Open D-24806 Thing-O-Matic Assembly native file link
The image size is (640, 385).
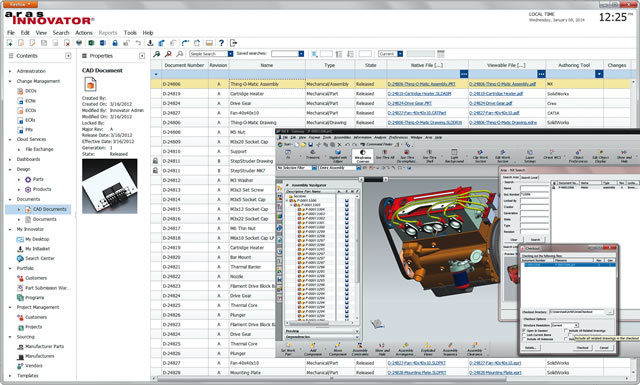coord(421,84)
